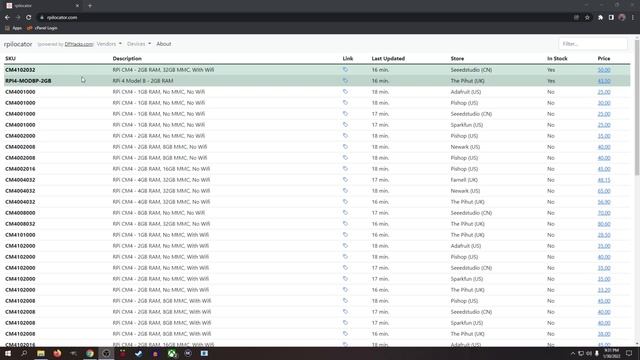This screenshot has width=640, height=360.
Task: Open link icon for CM4008032 Pihut row
Action: pos(345,224)
